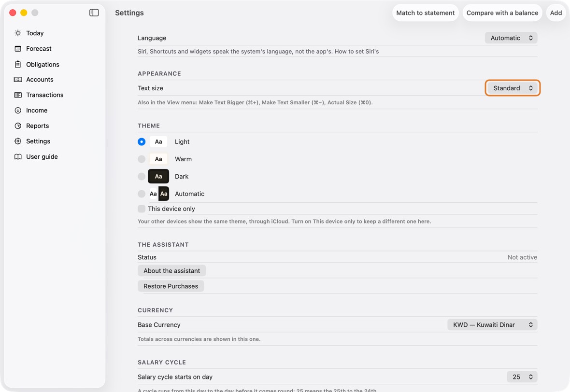The image size is (570, 392).
Task: Click the sun icon next to Today
Action: pyautogui.click(x=18, y=33)
